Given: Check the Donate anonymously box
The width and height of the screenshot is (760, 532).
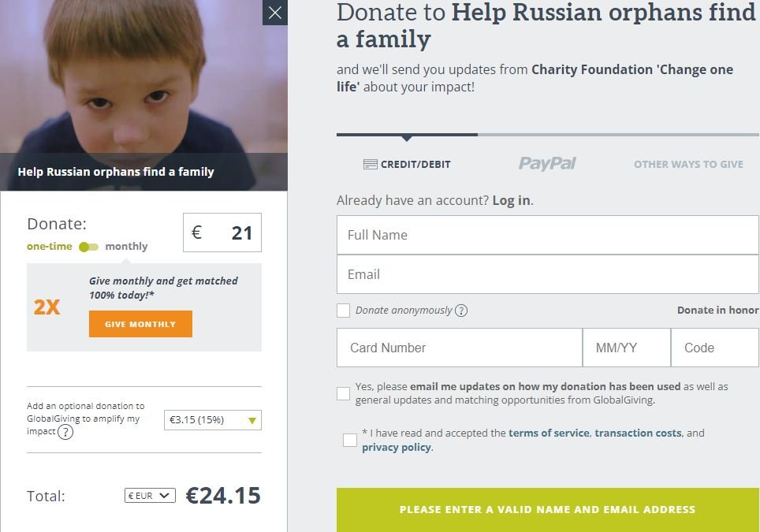Looking at the screenshot, I should (343, 311).
